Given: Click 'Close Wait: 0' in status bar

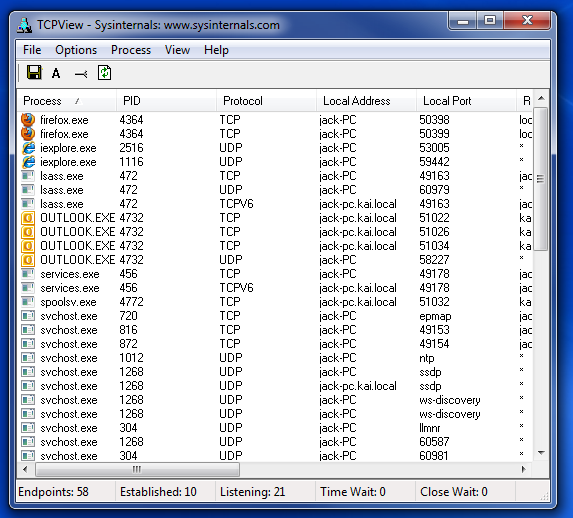Looking at the screenshot, I should click(454, 492).
